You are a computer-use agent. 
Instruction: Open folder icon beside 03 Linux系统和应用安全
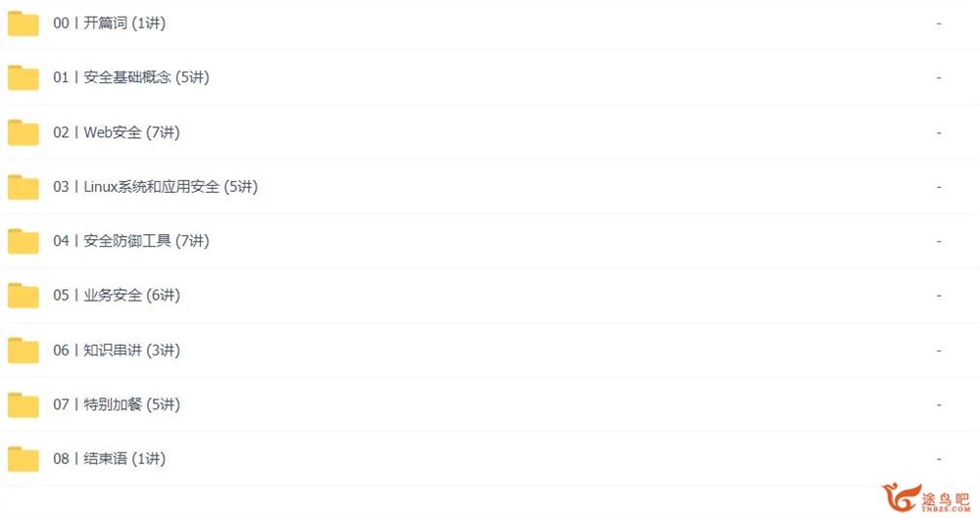[24, 187]
